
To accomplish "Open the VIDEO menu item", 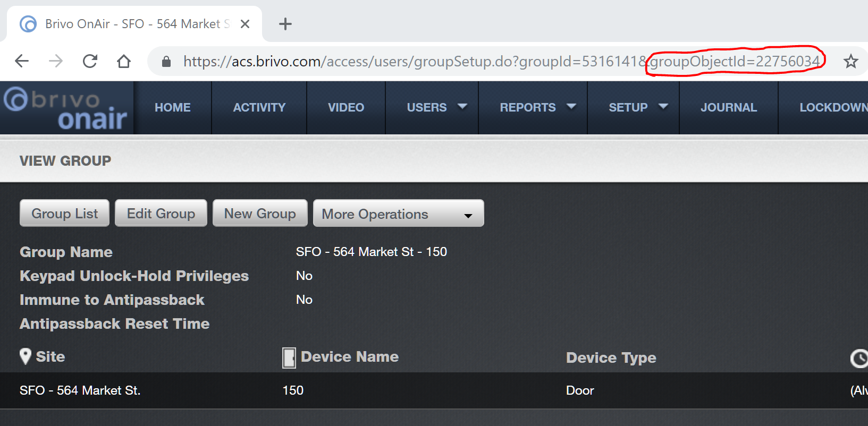I will point(346,107).
